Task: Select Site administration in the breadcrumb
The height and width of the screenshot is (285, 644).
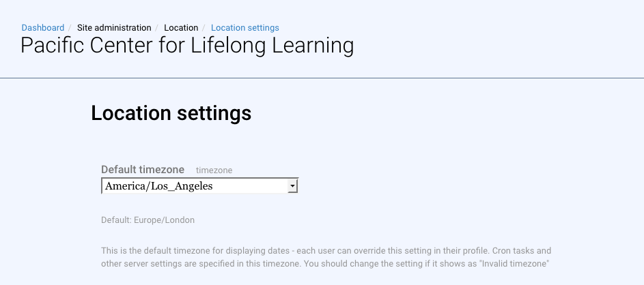Action: [x=114, y=28]
